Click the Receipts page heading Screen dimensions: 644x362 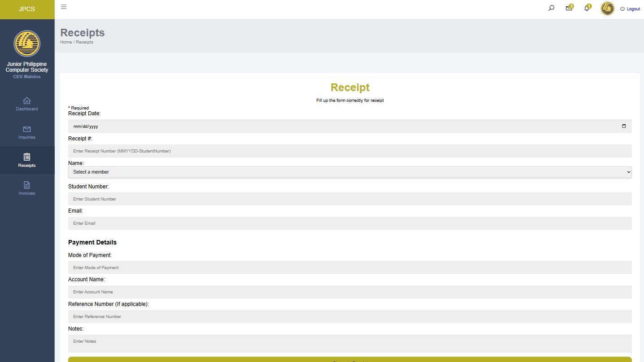point(83,33)
